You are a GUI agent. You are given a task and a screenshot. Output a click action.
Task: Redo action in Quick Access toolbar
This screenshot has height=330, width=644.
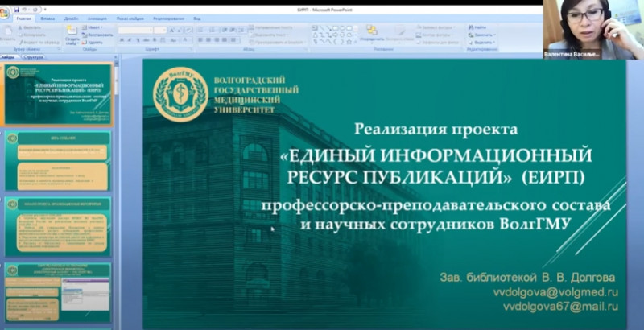pos(35,10)
